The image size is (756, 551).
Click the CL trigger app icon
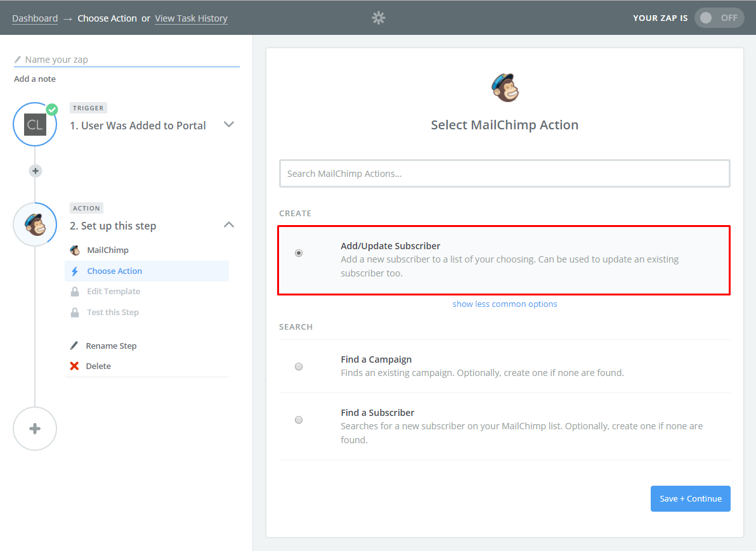pos(35,125)
